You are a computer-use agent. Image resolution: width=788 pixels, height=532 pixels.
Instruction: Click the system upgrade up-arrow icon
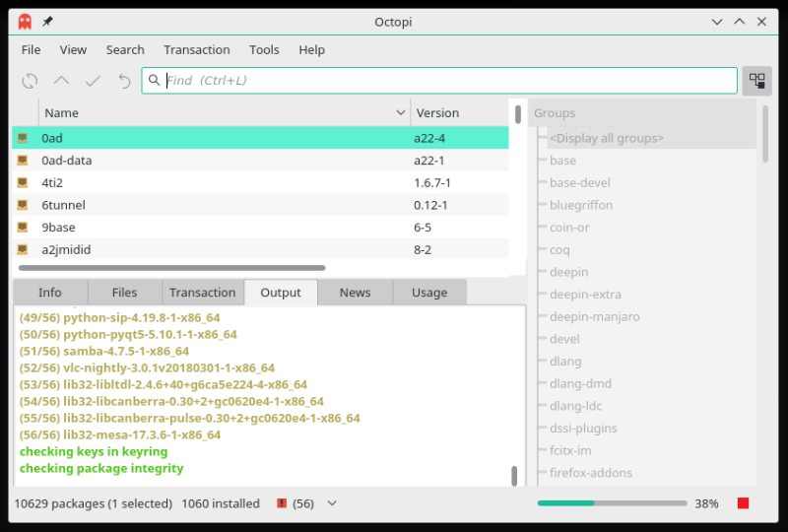tap(61, 81)
